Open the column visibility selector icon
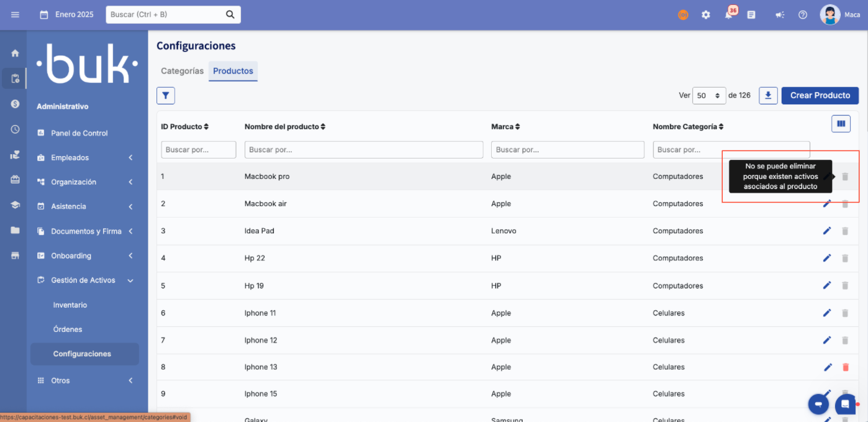This screenshot has width=868, height=422. 841,124
